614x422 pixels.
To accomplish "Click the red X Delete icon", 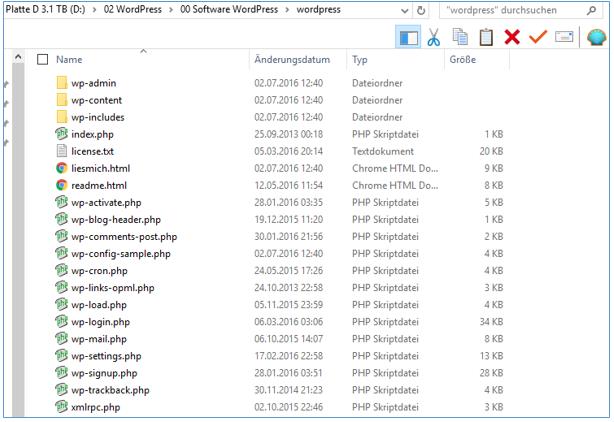I will (513, 36).
